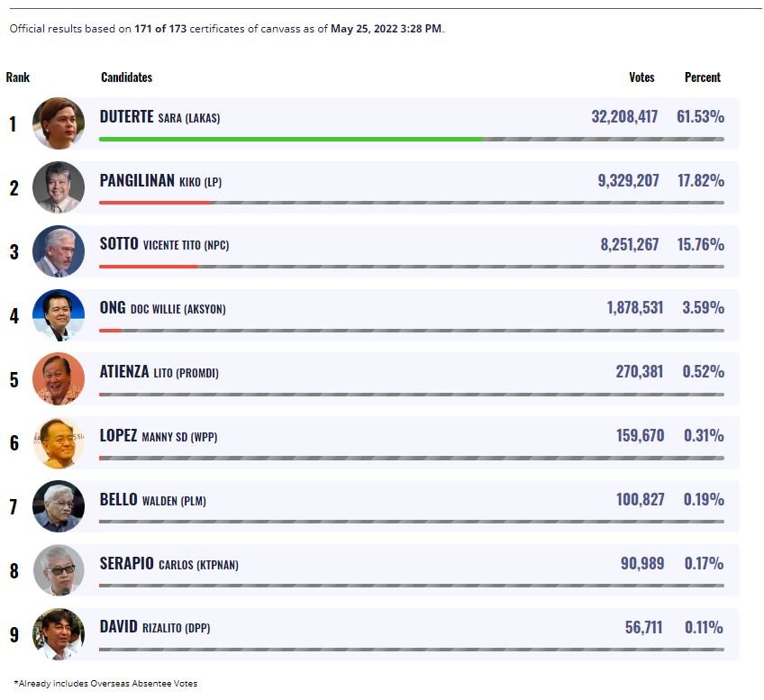Screen dimensions: 764x700
Task: Click Doc Willie Ong's photo
Action: click(59, 315)
